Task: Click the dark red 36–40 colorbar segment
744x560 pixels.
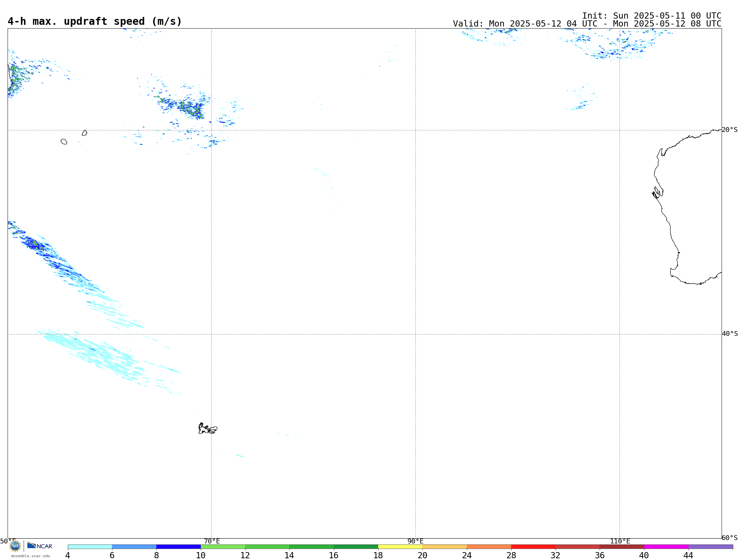Action: pyautogui.click(x=622, y=547)
